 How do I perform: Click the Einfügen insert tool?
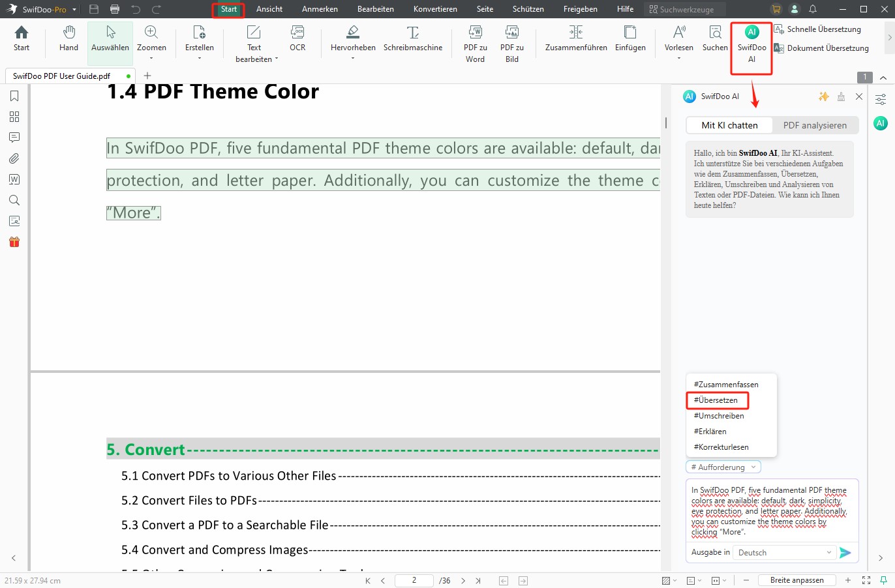(x=630, y=38)
